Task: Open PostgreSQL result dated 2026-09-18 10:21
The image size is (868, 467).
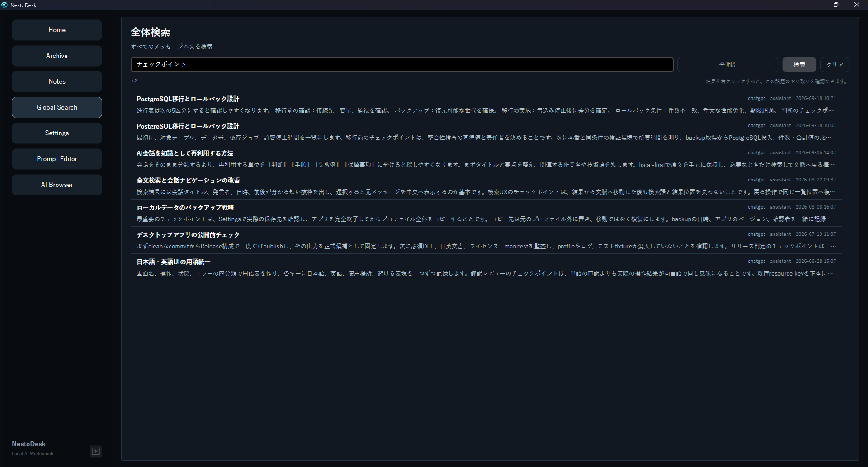Action: 486,105
